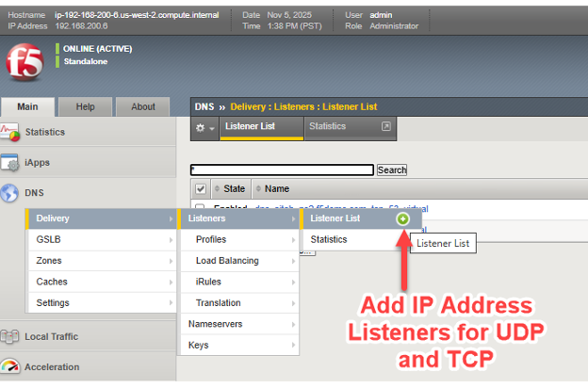
Task: Click the IP address 192.168.200.6
Action: [81, 26]
